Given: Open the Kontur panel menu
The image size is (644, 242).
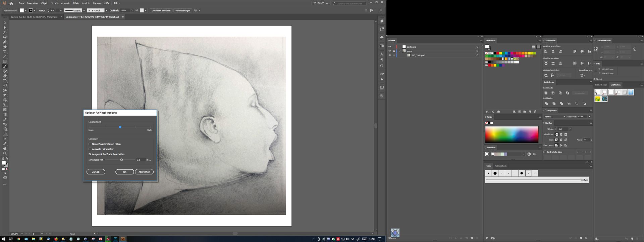Looking at the screenshot, I should coord(591,123).
